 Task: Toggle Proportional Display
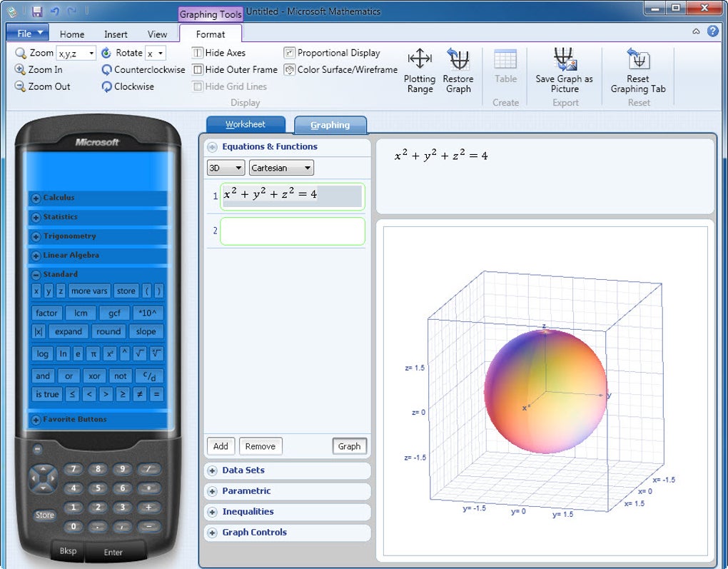pos(332,53)
